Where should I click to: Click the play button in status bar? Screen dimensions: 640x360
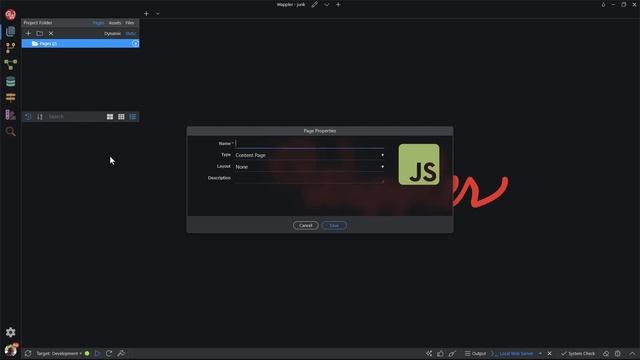click(x=97, y=353)
